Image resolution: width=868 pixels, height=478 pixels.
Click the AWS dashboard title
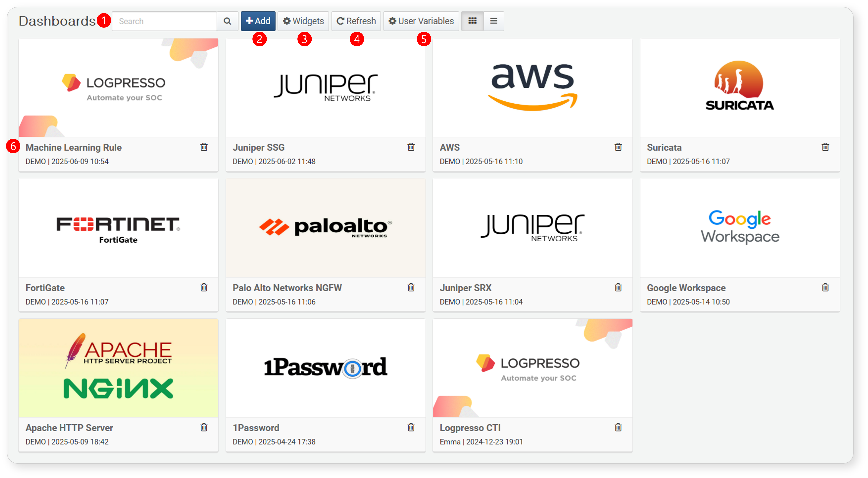pyautogui.click(x=449, y=147)
